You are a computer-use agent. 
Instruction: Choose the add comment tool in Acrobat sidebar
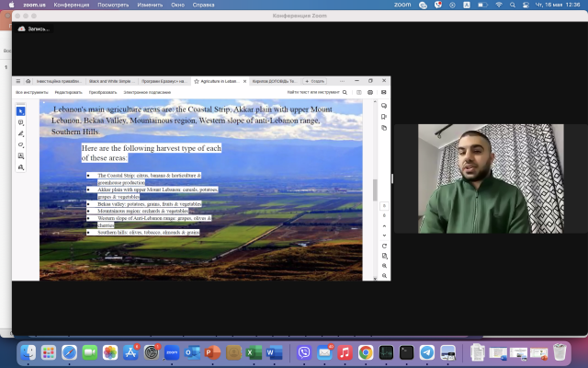pyautogui.click(x=20, y=122)
